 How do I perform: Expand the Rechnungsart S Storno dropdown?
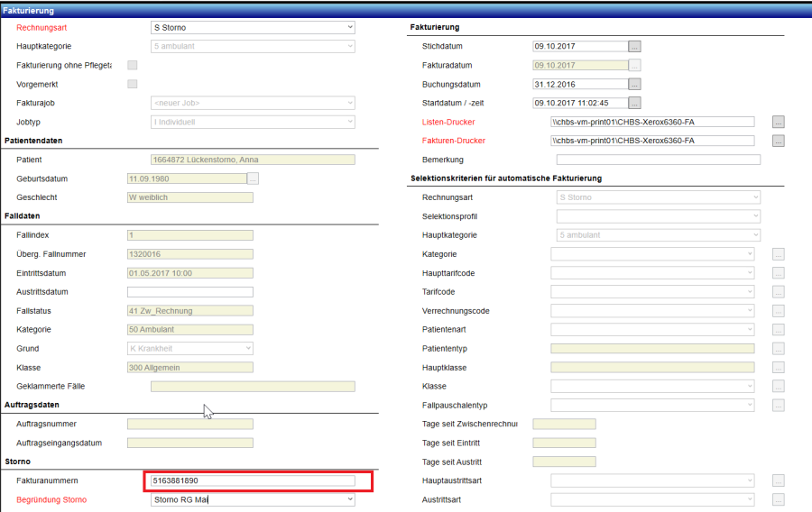(253, 27)
